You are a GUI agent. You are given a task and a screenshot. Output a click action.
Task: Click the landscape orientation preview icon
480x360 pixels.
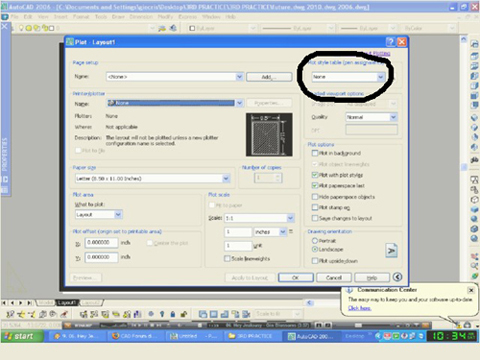click(391, 250)
